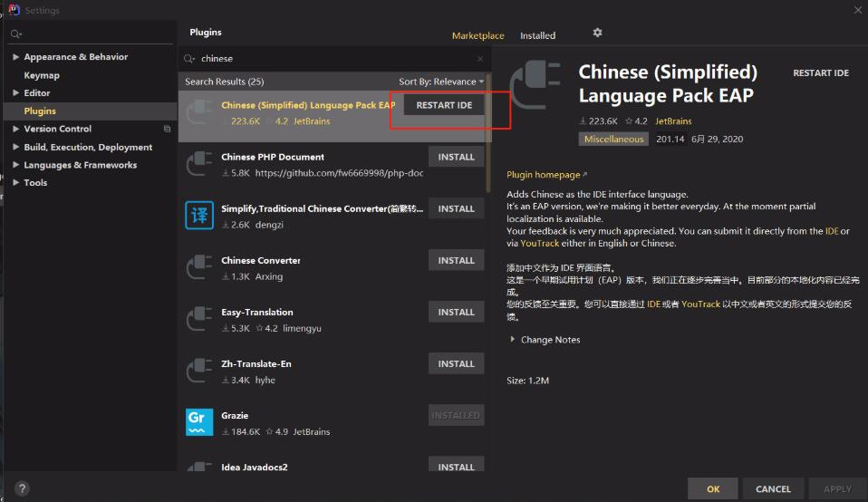Click the Chinese PHP Document plug icon
The image size is (868, 502).
(199, 163)
